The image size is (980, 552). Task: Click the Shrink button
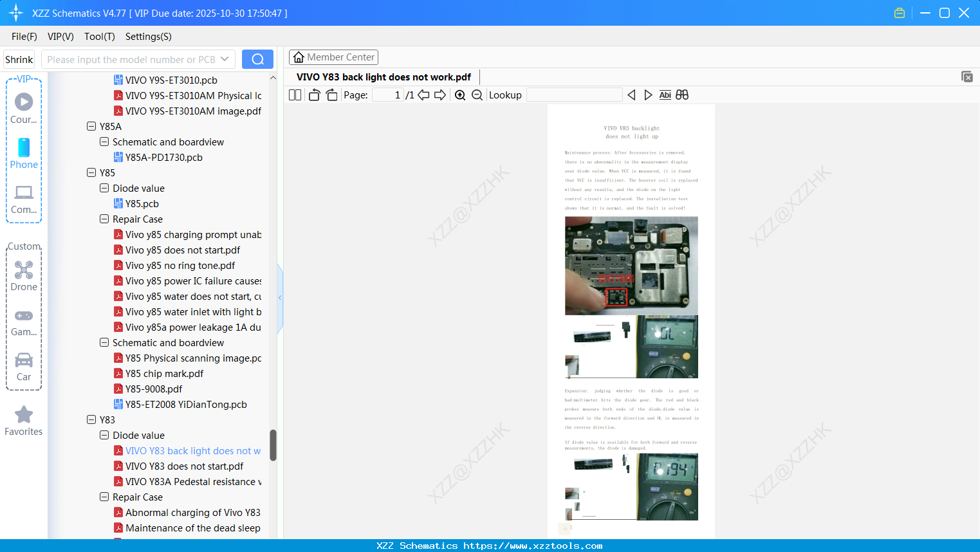tap(19, 59)
